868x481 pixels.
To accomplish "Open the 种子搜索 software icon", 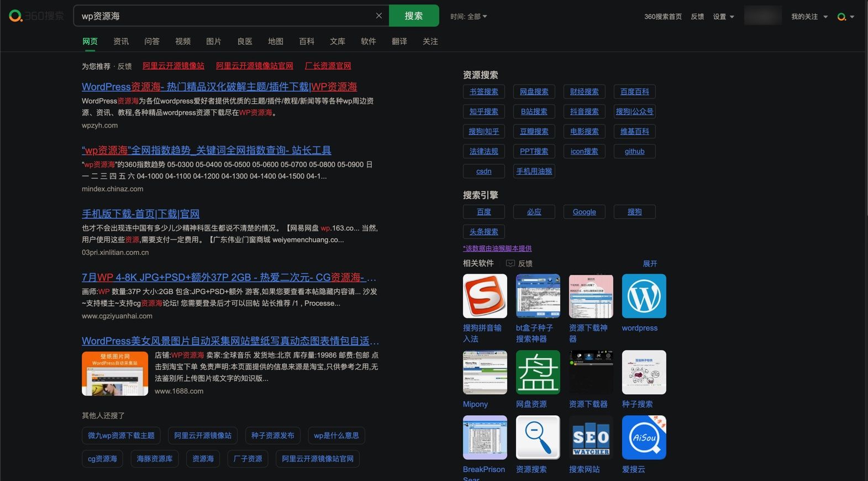I will (644, 372).
